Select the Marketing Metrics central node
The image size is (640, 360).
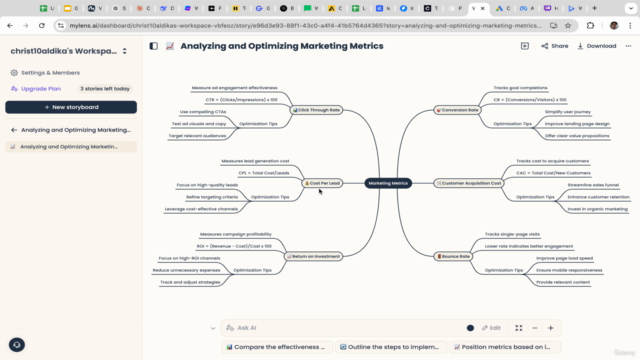pos(388,183)
